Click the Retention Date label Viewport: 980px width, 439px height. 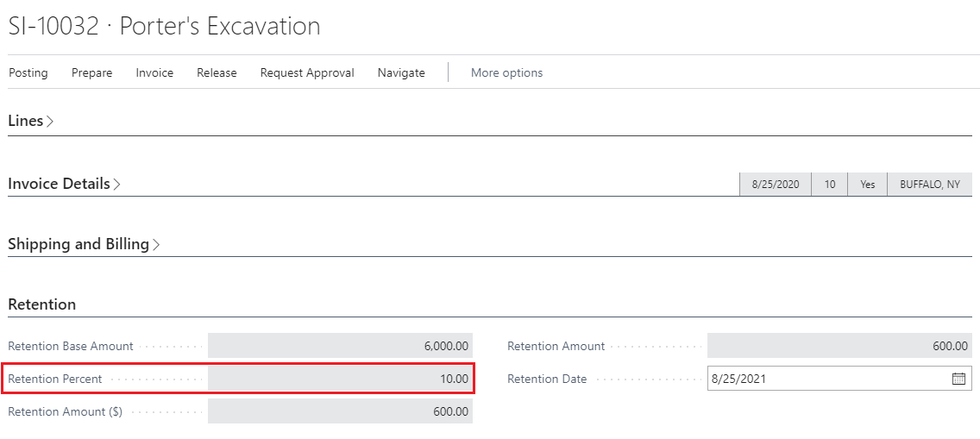tap(547, 379)
